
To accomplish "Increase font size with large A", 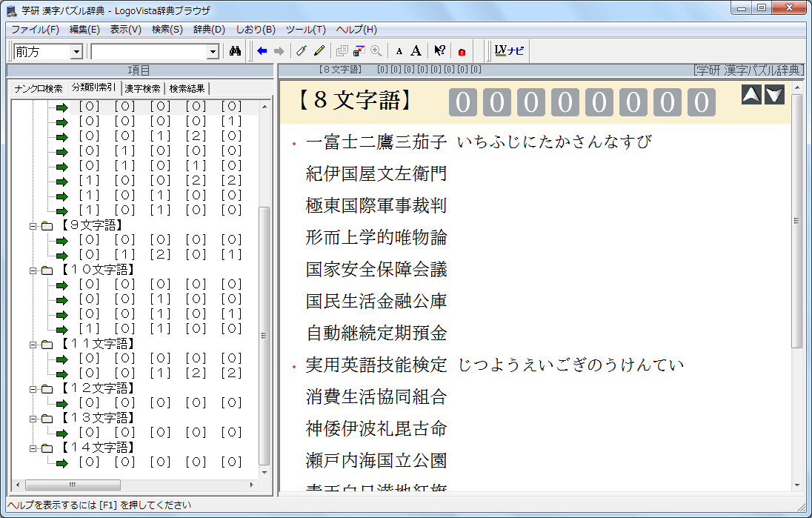I will 416,51.
